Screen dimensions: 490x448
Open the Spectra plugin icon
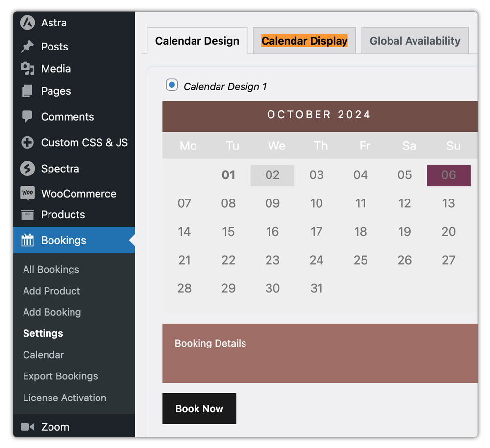coord(27,168)
